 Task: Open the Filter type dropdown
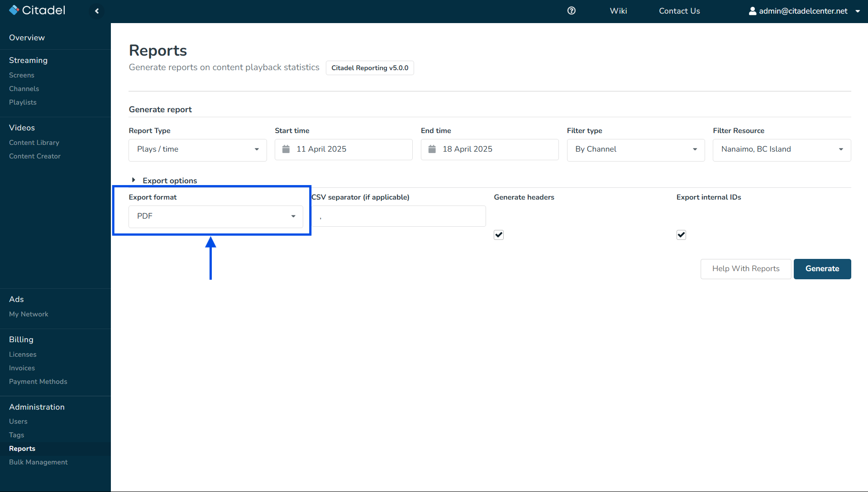[636, 150]
